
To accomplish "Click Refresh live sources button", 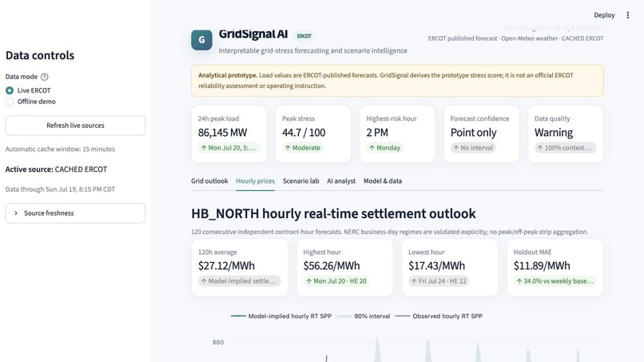I will pos(75,125).
